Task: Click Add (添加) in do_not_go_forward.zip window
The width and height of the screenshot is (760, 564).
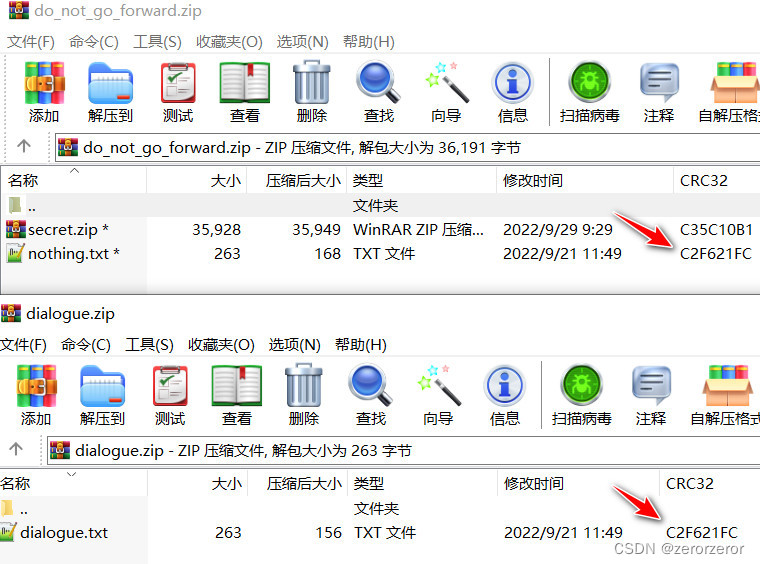Action: pos(44,92)
